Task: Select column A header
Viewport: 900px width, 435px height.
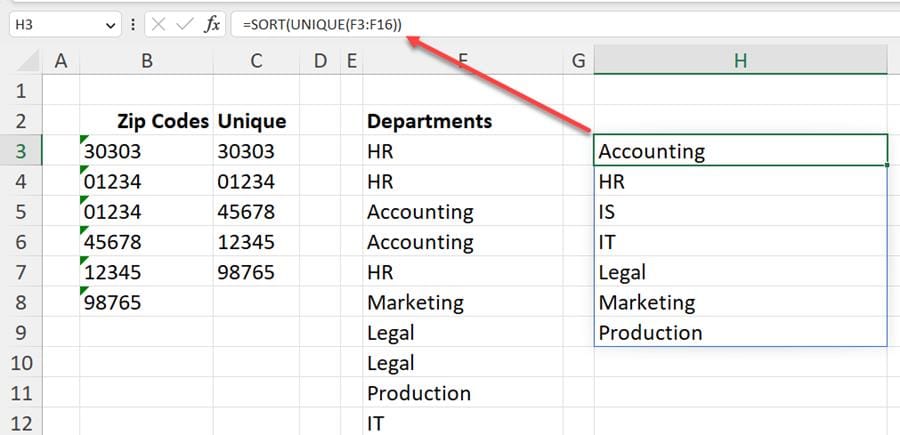Action: (x=61, y=60)
